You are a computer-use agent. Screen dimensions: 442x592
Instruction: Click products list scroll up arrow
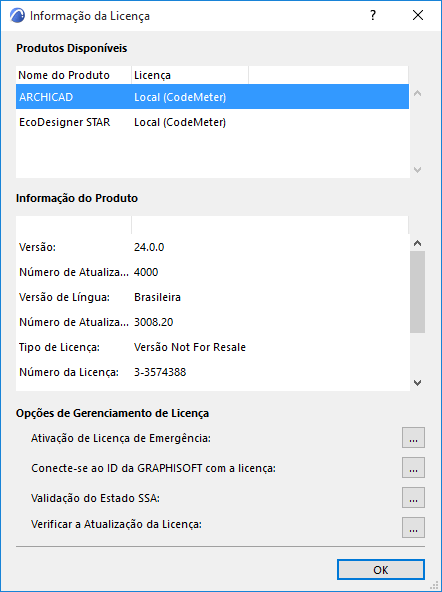pyautogui.click(x=417, y=93)
